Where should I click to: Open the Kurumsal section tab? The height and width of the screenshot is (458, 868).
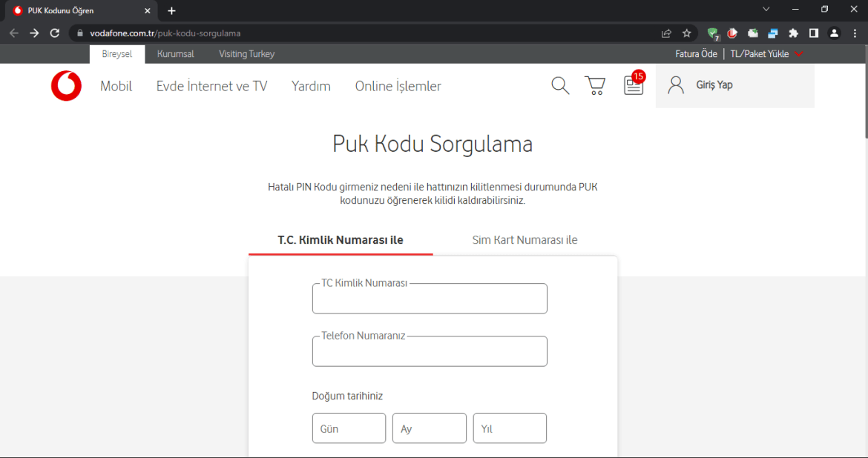pyautogui.click(x=176, y=54)
